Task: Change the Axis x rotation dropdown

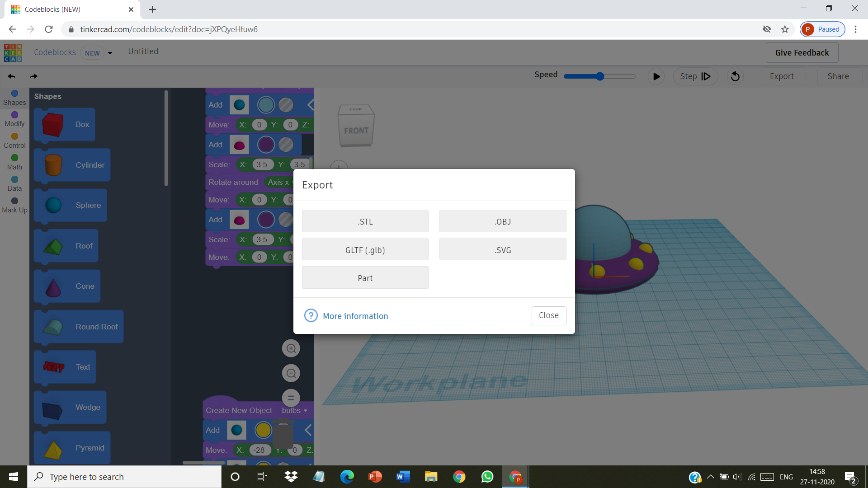Action: click(279, 183)
